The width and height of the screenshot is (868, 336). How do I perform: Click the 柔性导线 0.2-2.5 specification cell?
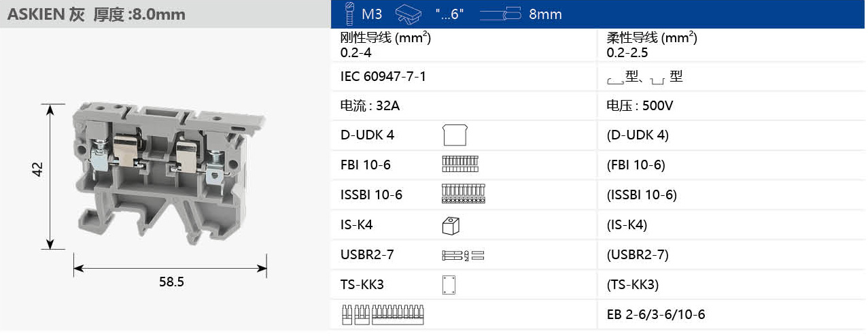(651, 45)
